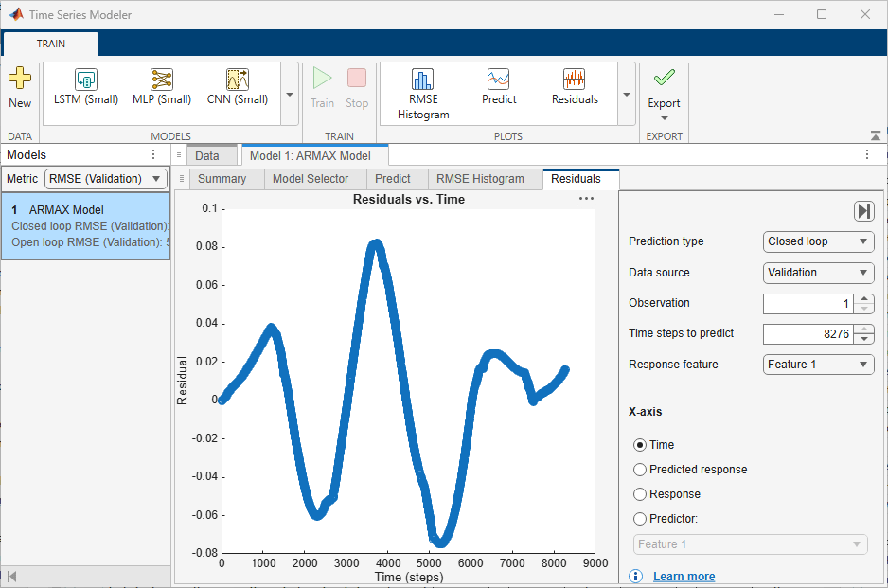
Task: Select the MLP (Small) model
Action: point(162,87)
